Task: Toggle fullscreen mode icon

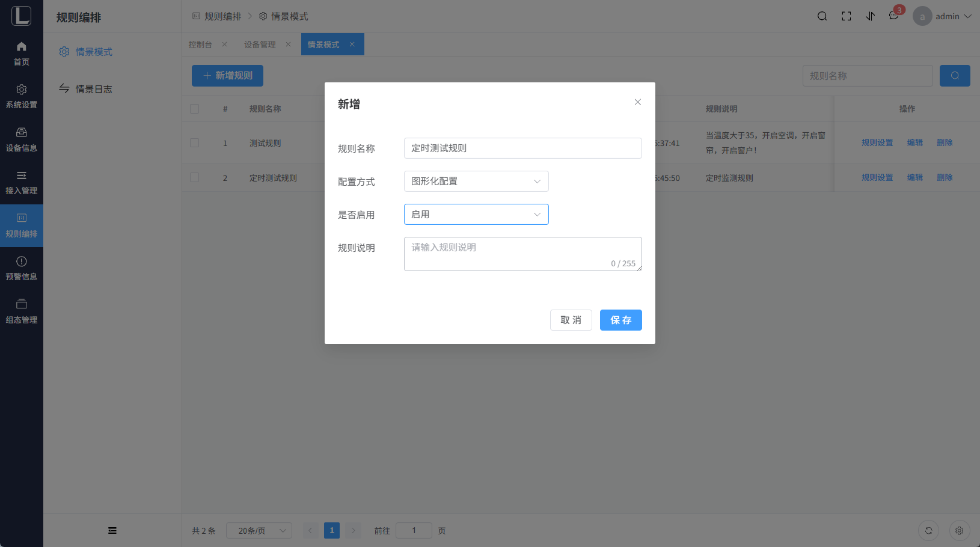Action: click(x=846, y=16)
